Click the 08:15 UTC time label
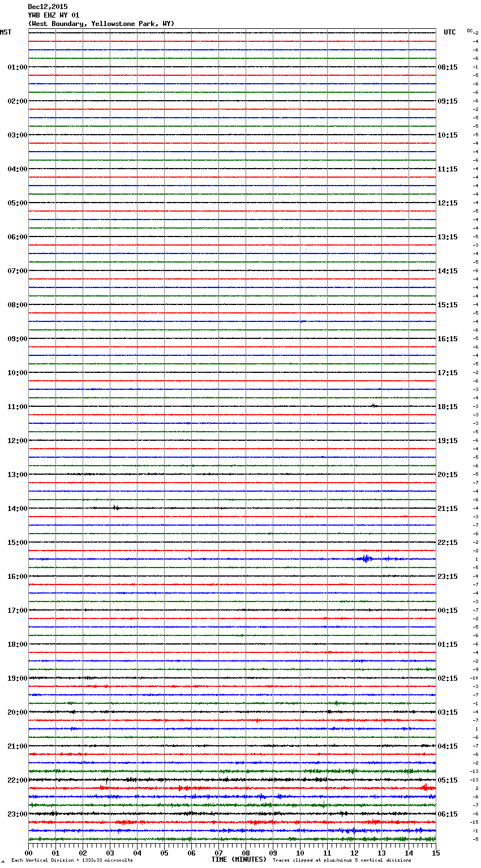This screenshot has height=868, width=481. pos(448,67)
